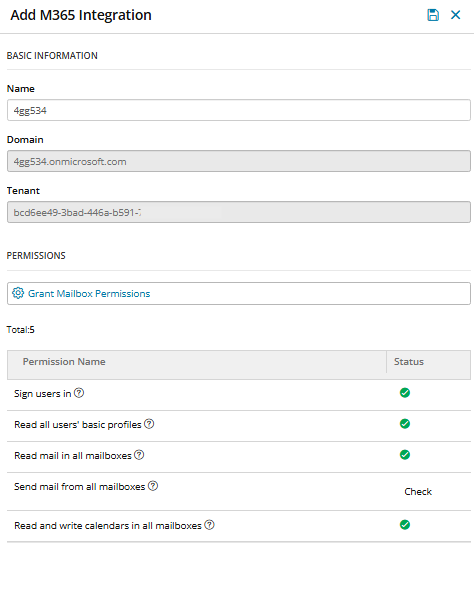Click the green status check for Sign users in
Screen dimensions: 474x593
(x=405, y=393)
